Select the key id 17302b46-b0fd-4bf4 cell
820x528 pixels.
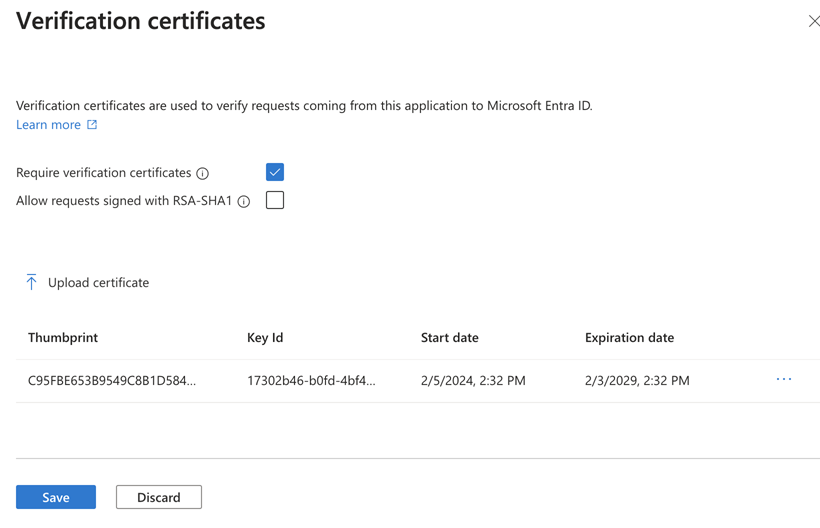(311, 381)
